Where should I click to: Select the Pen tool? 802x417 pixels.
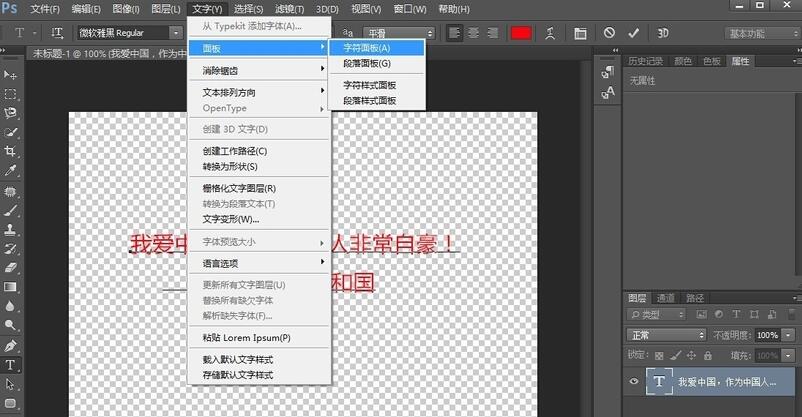pyautogui.click(x=10, y=346)
